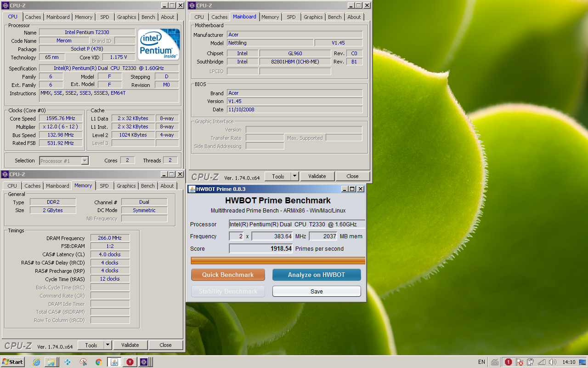This screenshot has width=588, height=368.
Task: Click the HWBOT Processor name field
Action: tap(297, 224)
